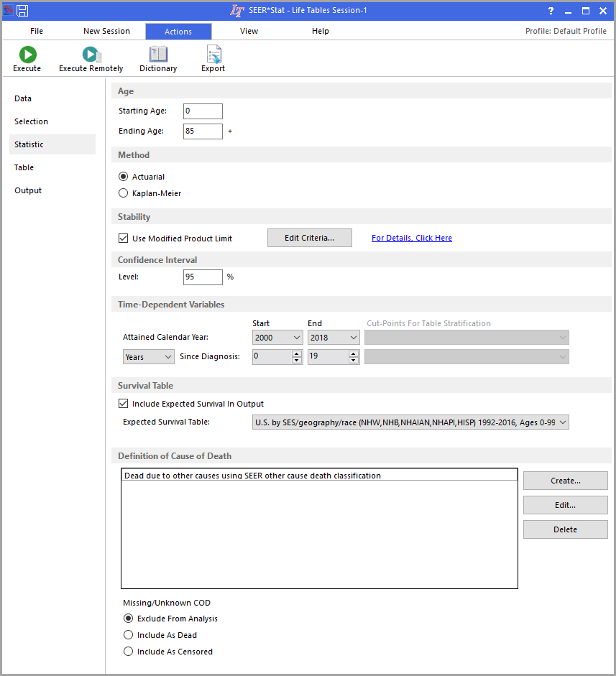Click the Edit Criteria button
Viewport: 616px width, 676px height.
point(309,237)
